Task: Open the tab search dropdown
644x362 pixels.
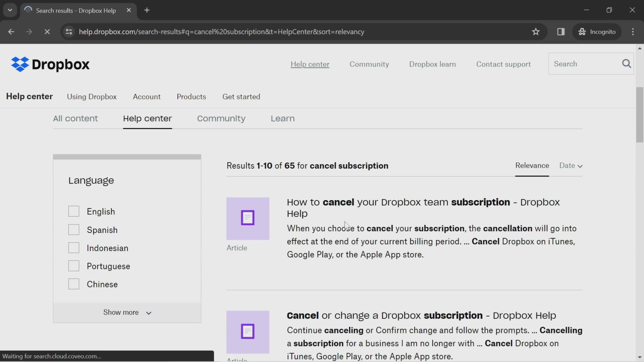Action: [x=10, y=10]
